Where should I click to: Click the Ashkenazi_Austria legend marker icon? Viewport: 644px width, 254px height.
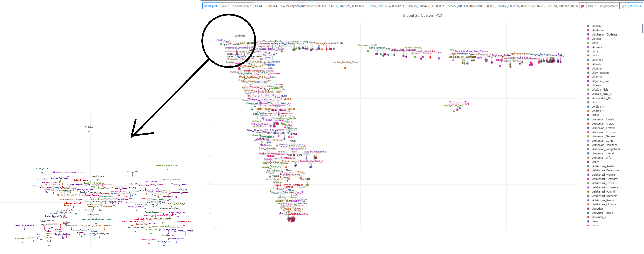588,166
